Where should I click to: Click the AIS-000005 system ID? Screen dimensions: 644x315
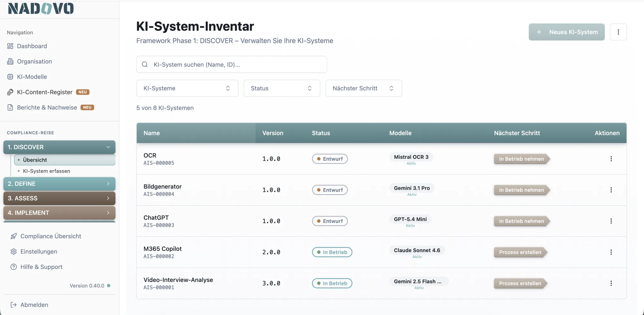159,163
